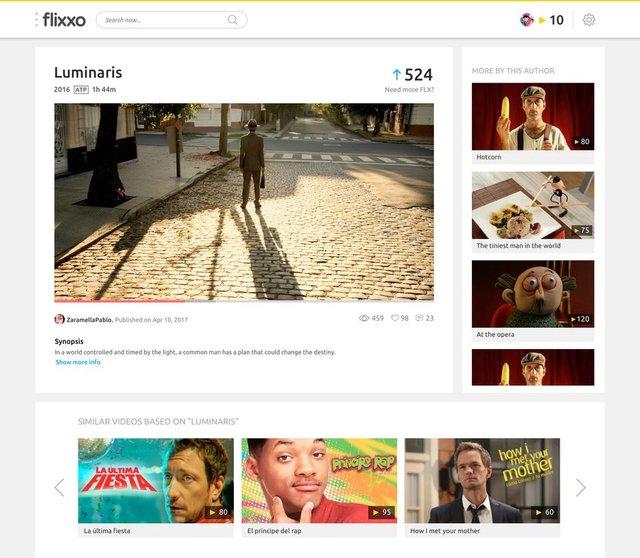This screenshot has width=640, height=558.
Task: Click the search magnifier icon
Action: [232, 20]
